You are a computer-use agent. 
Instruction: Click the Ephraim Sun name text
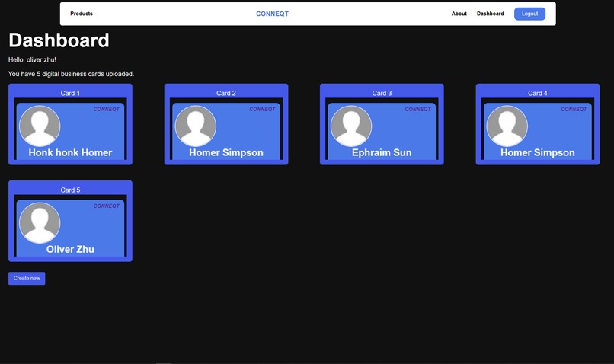tap(382, 152)
